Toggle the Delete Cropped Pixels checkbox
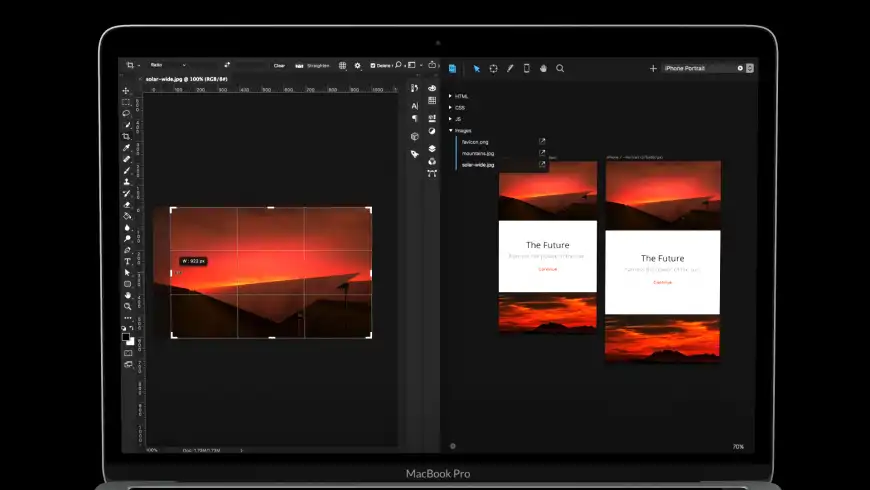Screen dimensions: 870x490 [x=373, y=66]
